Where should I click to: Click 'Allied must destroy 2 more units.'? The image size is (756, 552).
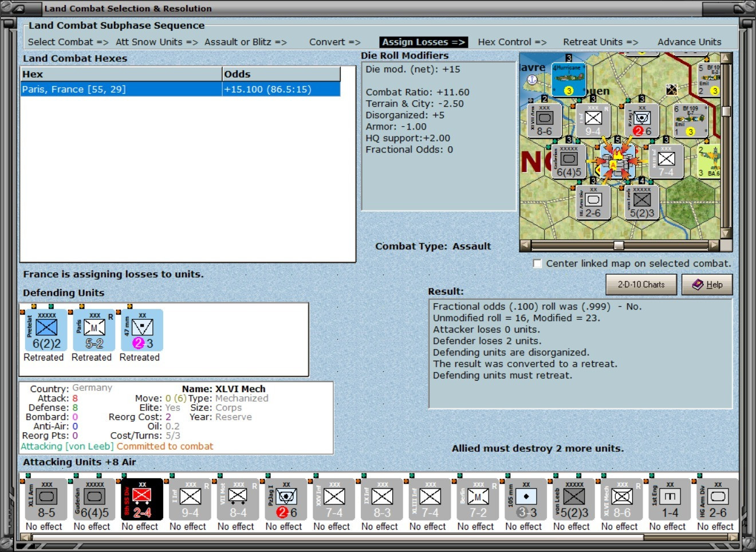(538, 448)
